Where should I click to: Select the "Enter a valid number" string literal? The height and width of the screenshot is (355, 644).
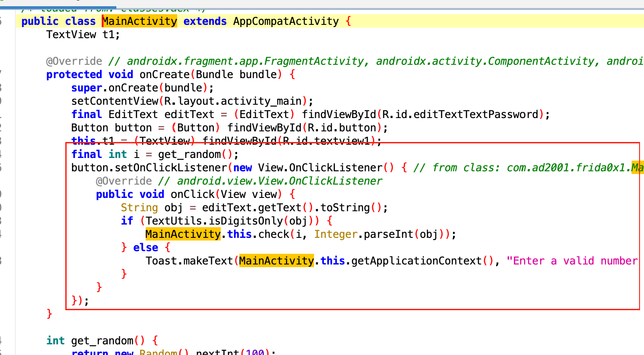click(575, 261)
